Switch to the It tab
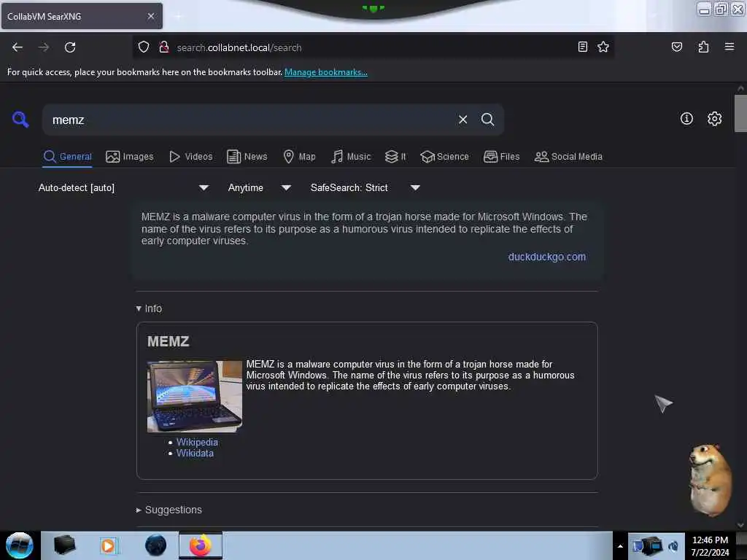 click(395, 157)
